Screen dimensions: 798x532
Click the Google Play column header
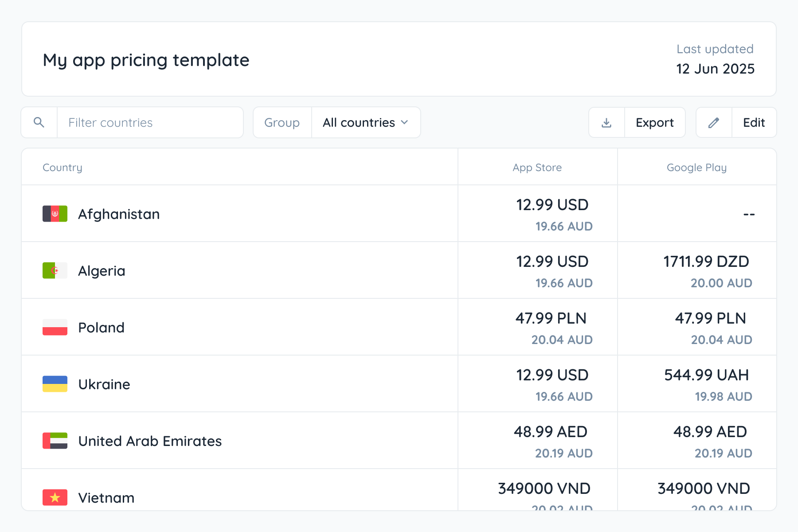696,168
